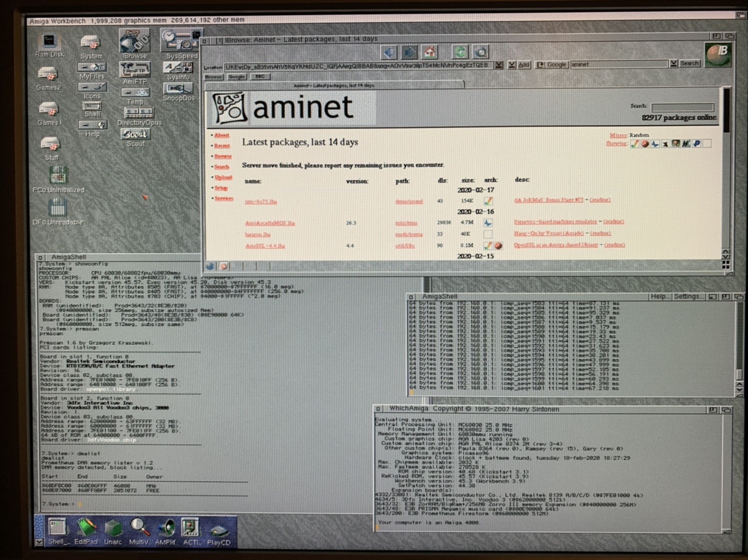
Task: Open the MyFiles drawer icon
Action: point(92,71)
